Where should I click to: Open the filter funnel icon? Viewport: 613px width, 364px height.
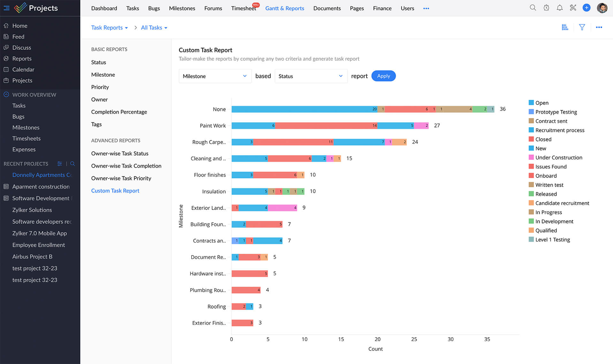582,27
